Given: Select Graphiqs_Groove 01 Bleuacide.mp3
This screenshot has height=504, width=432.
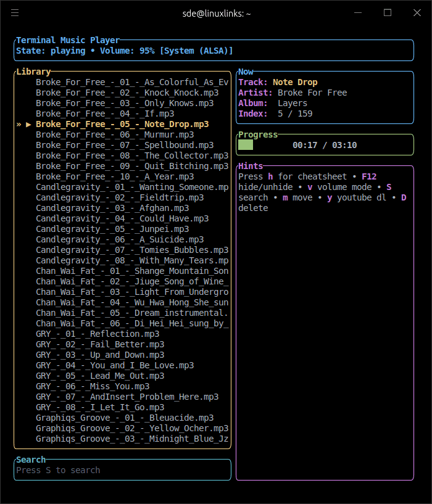Looking at the screenshot, I should [124, 418].
